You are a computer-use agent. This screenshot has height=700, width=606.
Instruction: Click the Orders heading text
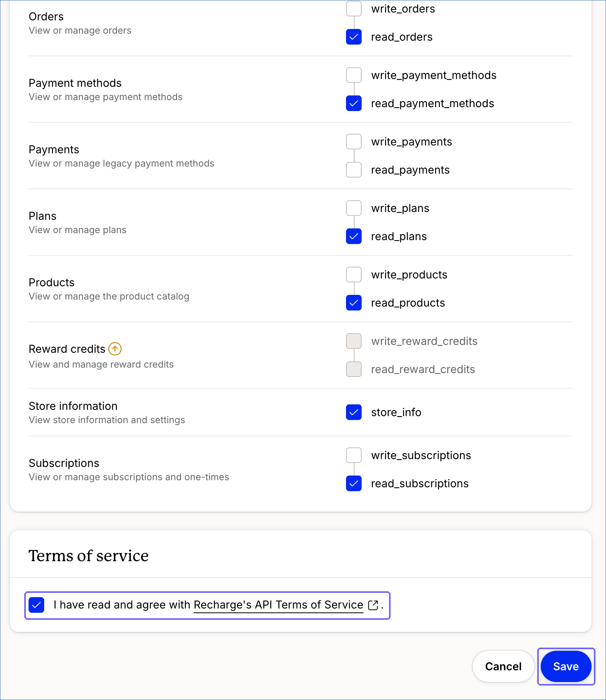(46, 16)
